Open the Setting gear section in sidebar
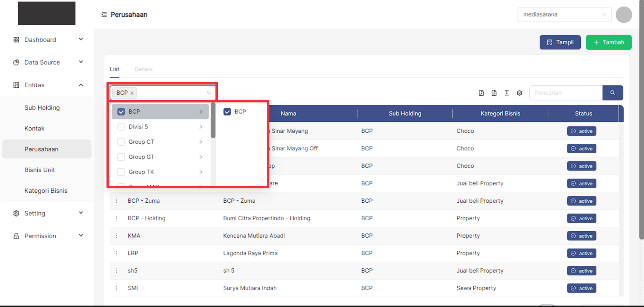This screenshot has height=307, width=644. point(35,213)
